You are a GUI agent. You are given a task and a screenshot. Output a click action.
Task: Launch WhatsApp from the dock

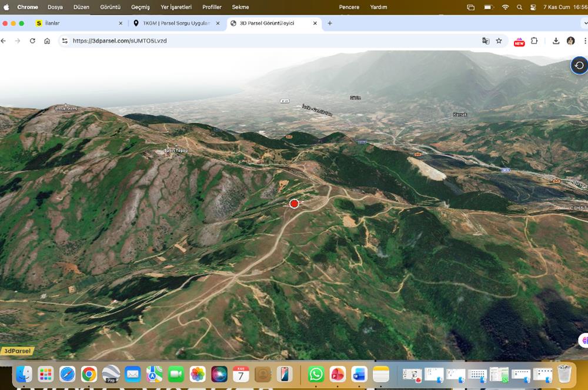pyautogui.click(x=316, y=374)
